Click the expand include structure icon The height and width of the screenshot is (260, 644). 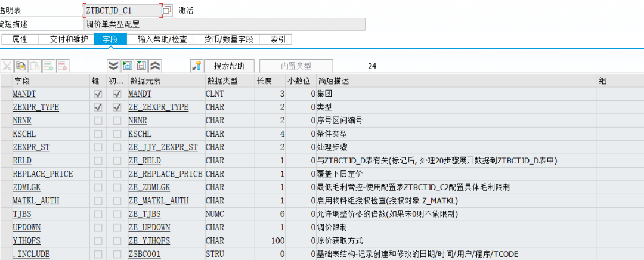(128, 66)
